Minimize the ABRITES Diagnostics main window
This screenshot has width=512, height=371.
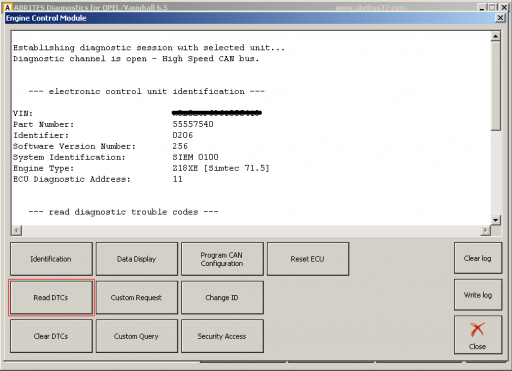tap(482, 7)
